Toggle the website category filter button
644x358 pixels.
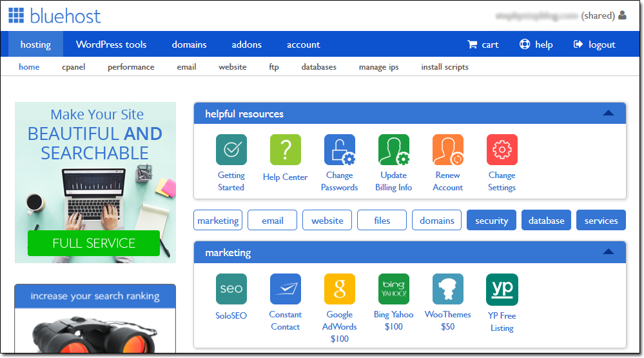coord(327,220)
